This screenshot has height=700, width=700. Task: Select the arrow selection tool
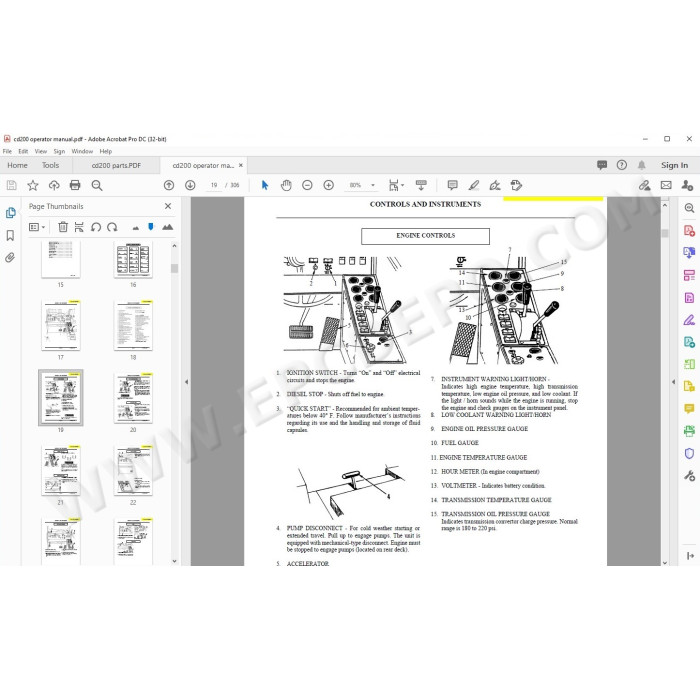[265, 185]
